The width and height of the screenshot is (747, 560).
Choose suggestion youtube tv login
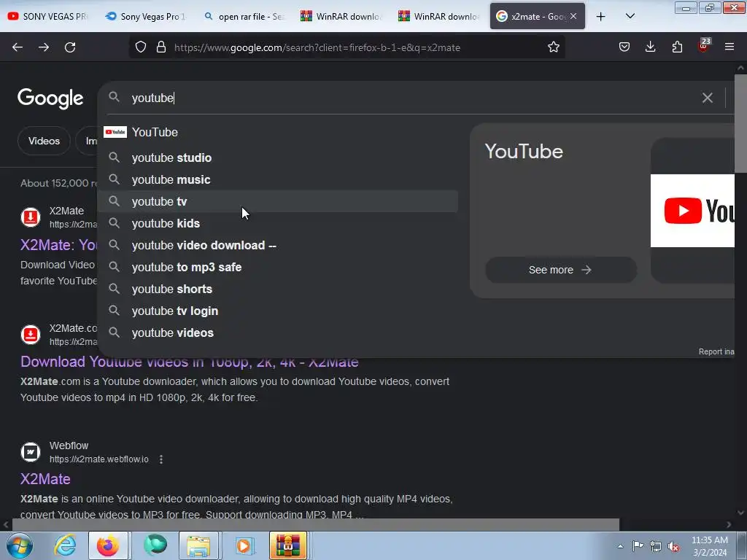tap(278, 311)
